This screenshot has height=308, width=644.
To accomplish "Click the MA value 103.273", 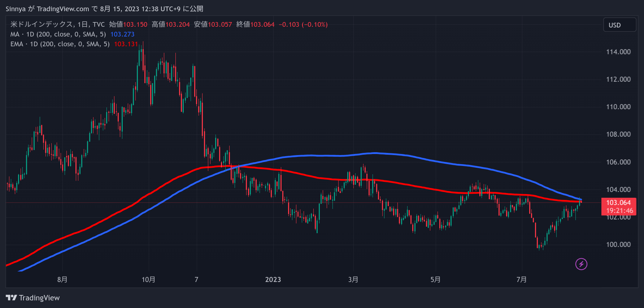I will pyautogui.click(x=122, y=34).
